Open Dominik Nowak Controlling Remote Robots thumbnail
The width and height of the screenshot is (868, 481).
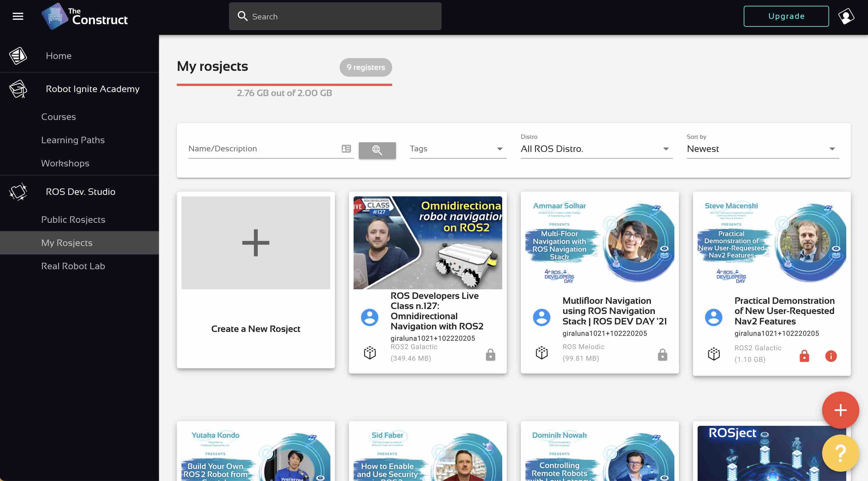(599, 453)
